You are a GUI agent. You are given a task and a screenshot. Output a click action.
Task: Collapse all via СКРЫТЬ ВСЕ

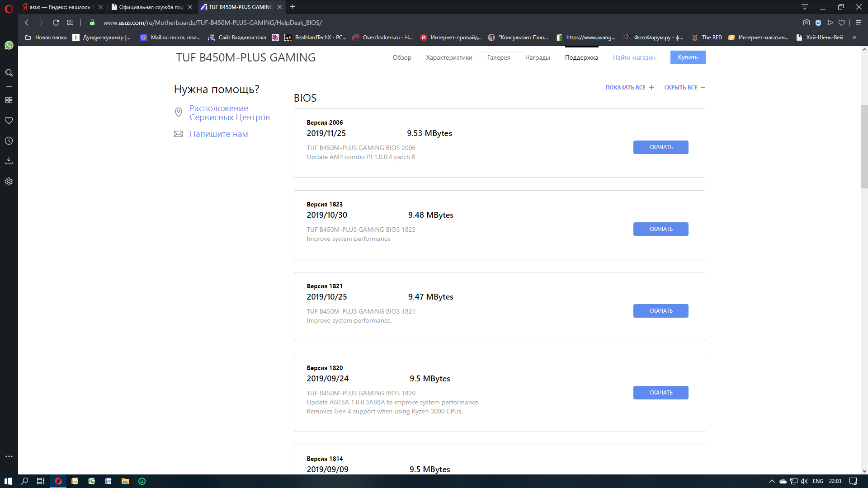pos(684,88)
